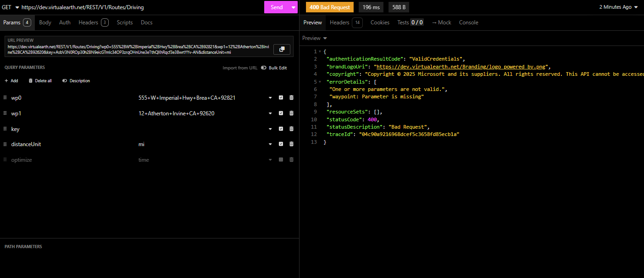Switch to the Params tab
This screenshot has height=278, width=644.
(17, 22)
